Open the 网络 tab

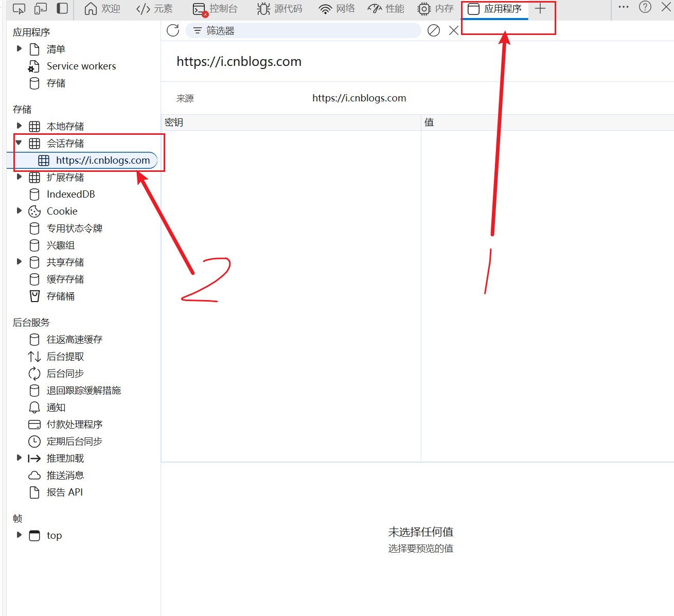pyautogui.click(x=337, y=9)
